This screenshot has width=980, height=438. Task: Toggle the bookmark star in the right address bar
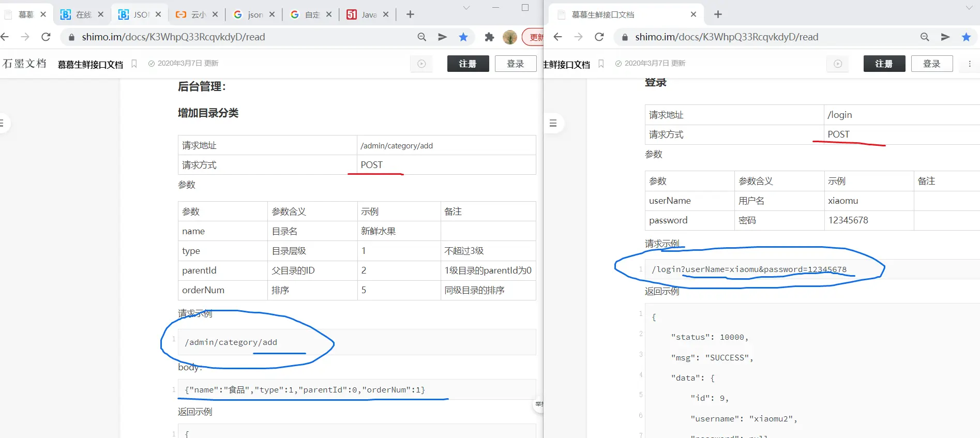966,37
